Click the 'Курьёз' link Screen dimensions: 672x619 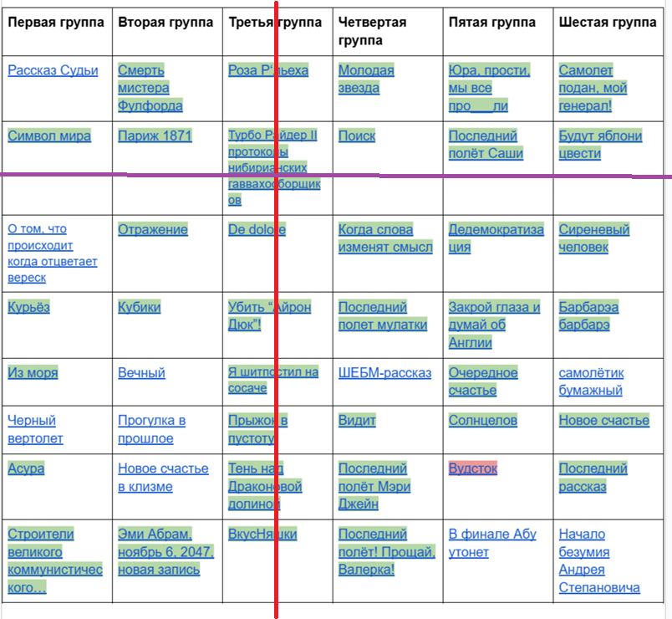pyautogui.click(x=28, y=307)
